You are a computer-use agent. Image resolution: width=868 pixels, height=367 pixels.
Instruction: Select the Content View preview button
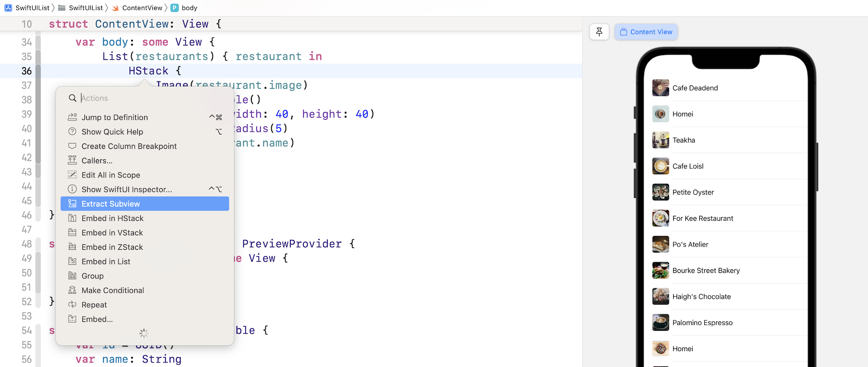(x=646, y=32)
